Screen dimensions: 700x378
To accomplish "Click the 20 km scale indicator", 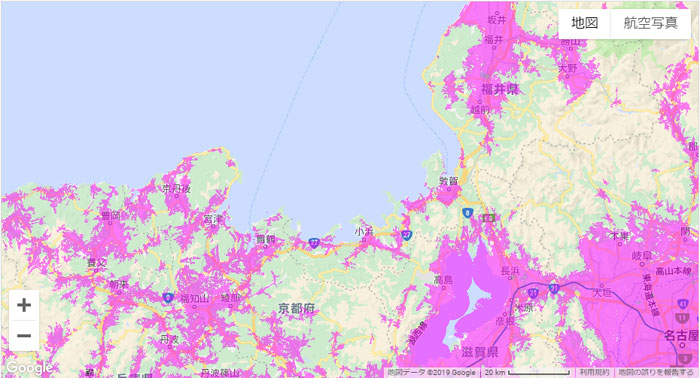I will coord(526,372).
